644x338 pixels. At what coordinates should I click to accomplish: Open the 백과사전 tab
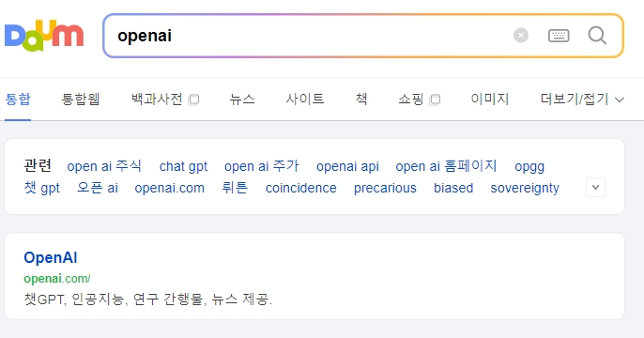[157, 100]
